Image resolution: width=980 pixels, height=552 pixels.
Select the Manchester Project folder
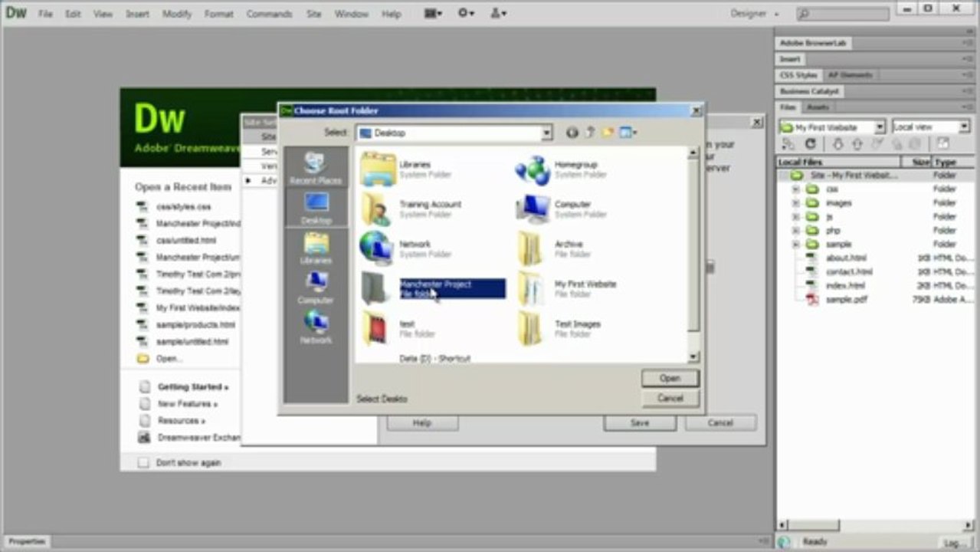point(434,288)
